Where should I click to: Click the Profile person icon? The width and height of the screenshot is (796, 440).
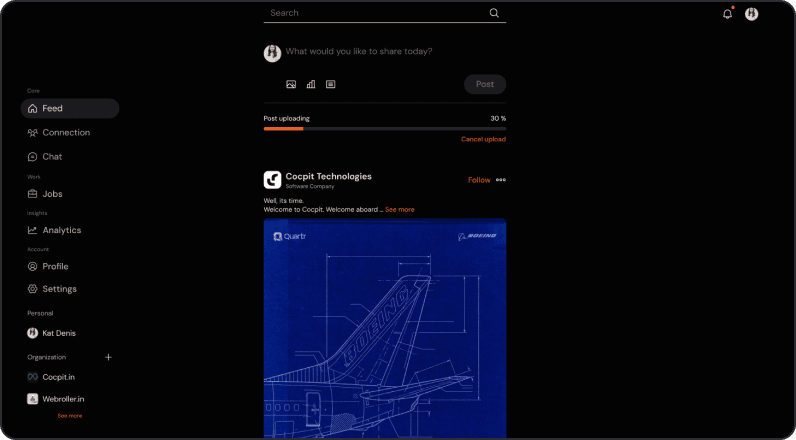[x=32, y=266]
